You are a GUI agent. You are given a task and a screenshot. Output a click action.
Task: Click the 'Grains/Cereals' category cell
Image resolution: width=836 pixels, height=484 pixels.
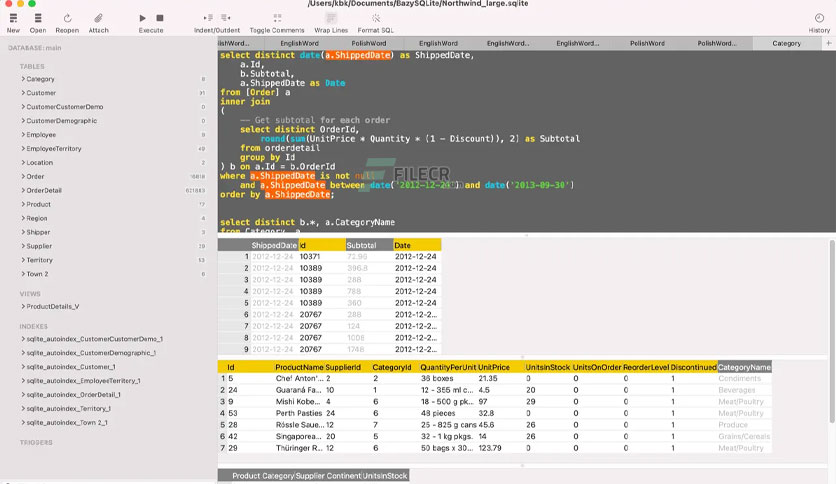(x=744, y=437)
